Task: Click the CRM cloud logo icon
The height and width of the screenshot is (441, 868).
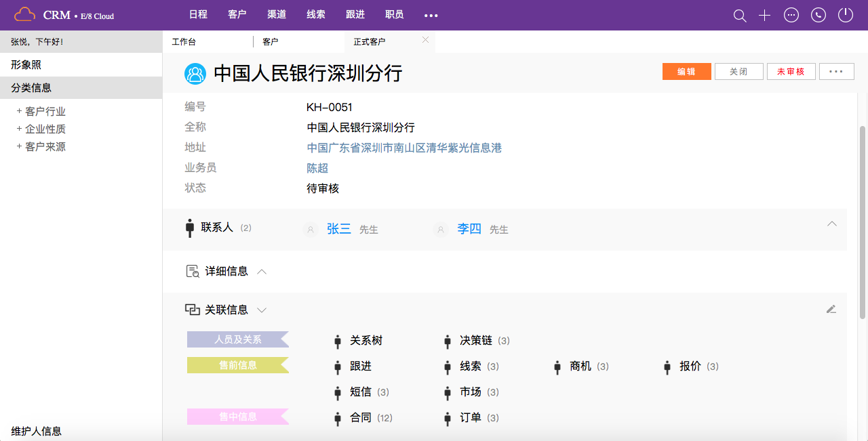Action: tap(24, 14)
